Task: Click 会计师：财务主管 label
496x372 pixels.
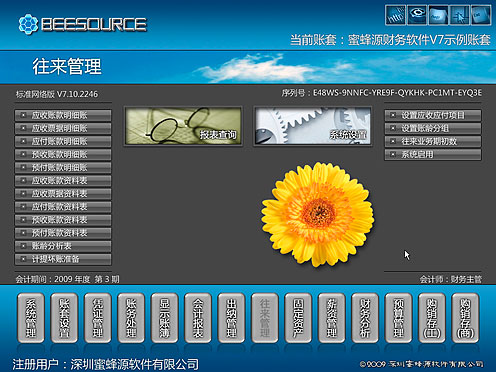Action: click(450, 279)
